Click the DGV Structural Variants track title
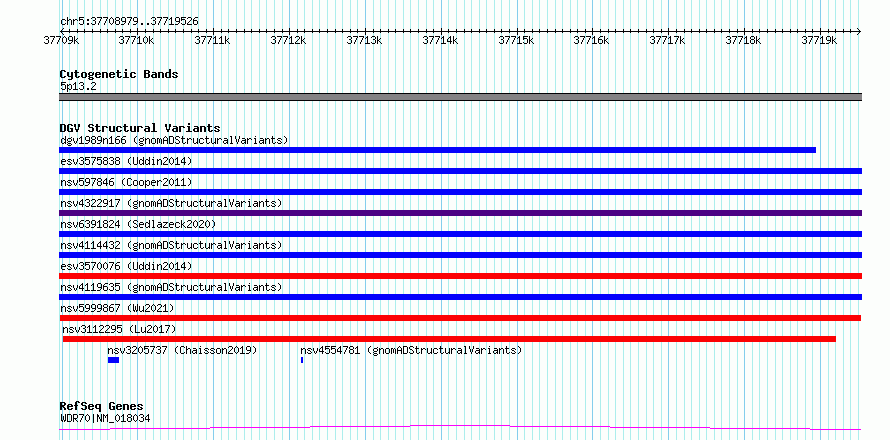The image size is (890, 440). tap(140, 128)
